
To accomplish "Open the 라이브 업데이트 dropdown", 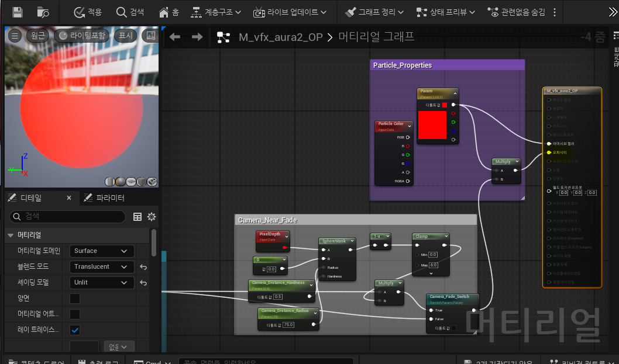I will [x=290, y=12].
